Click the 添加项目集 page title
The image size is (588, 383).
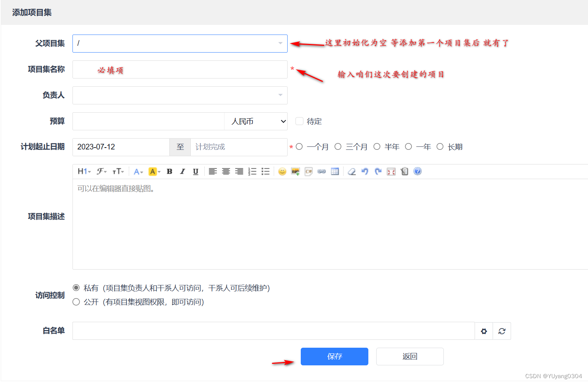click(x=32, y=12)
